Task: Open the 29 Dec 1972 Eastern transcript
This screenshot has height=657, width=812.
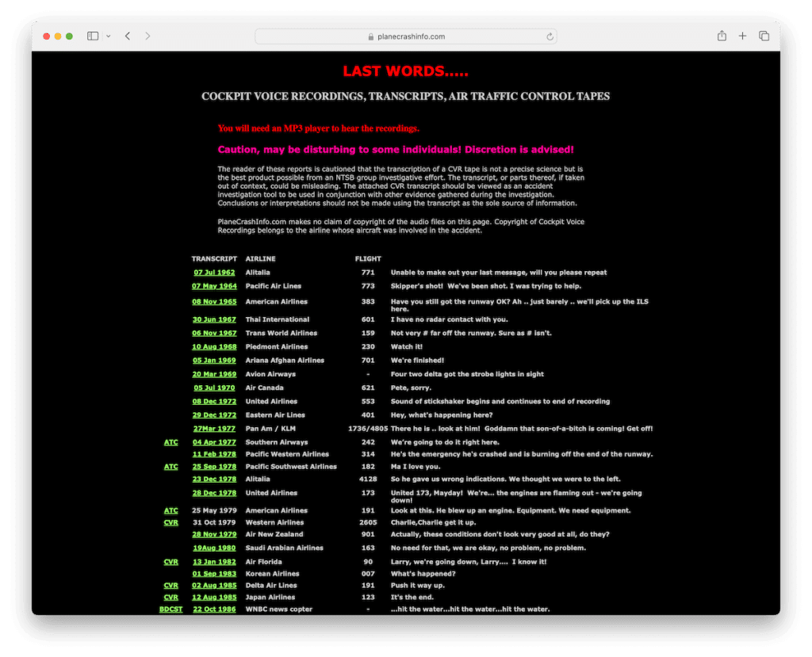Action: [x=214, y=414]
